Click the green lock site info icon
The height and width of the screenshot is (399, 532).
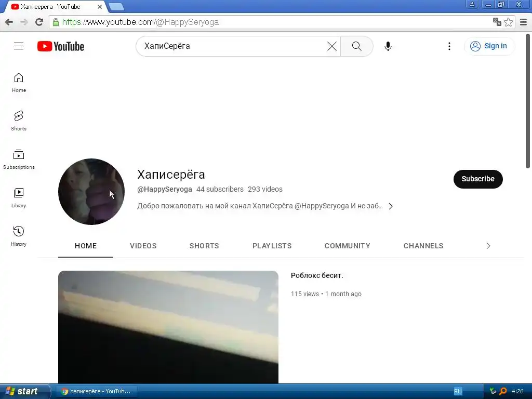(56, 22)
